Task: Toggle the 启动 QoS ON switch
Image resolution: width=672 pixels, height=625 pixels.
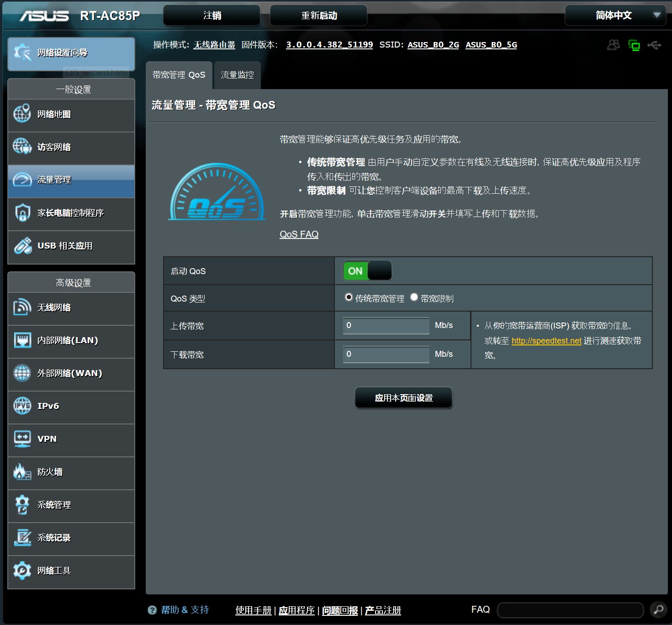Action: click(x=367, y=271)
